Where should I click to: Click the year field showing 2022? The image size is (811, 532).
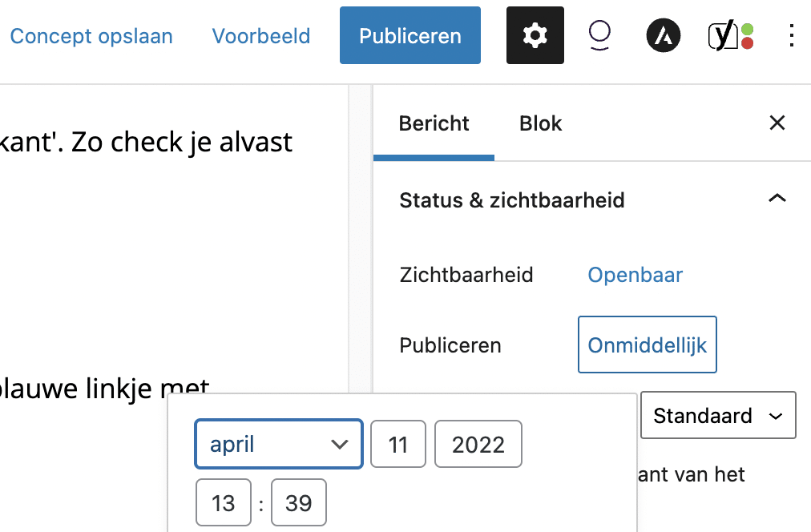pos(478,444)
